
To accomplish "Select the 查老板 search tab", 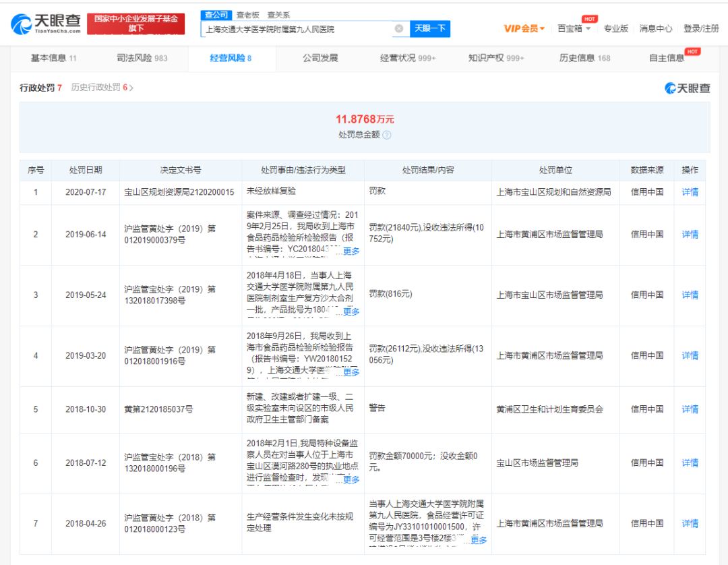I will point(248,15).
